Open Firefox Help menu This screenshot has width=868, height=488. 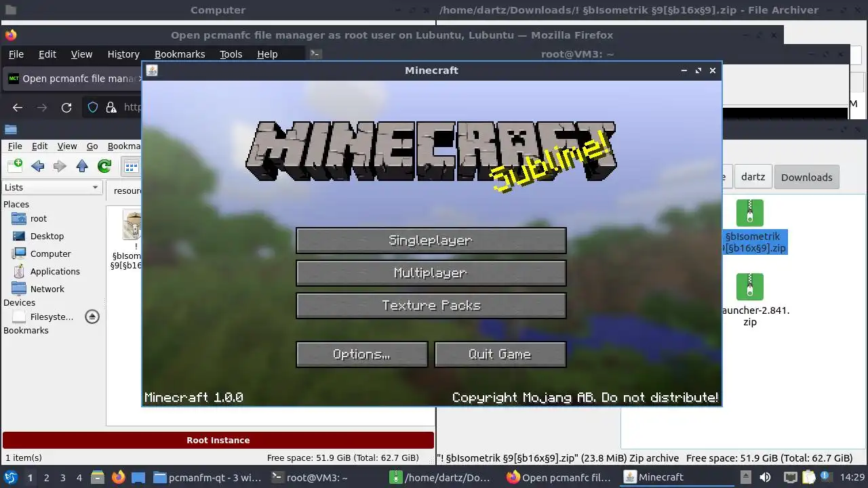[267, 54]
